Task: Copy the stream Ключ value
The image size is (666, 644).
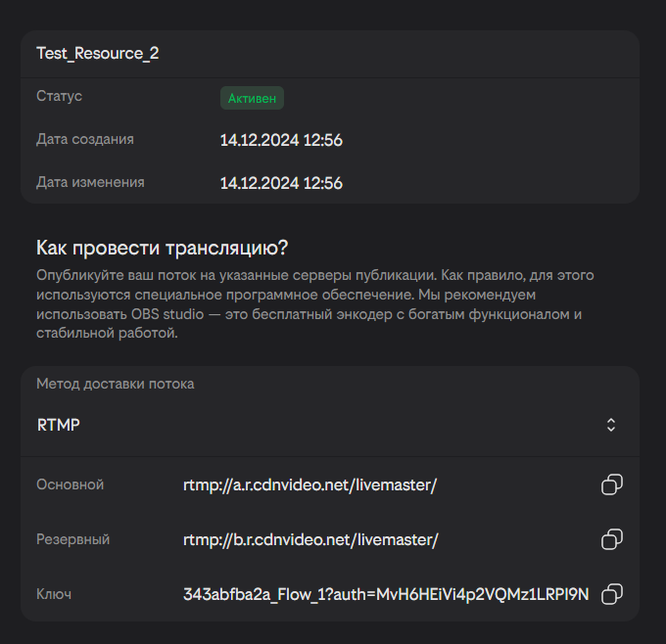Action: [x=612, y=594]
